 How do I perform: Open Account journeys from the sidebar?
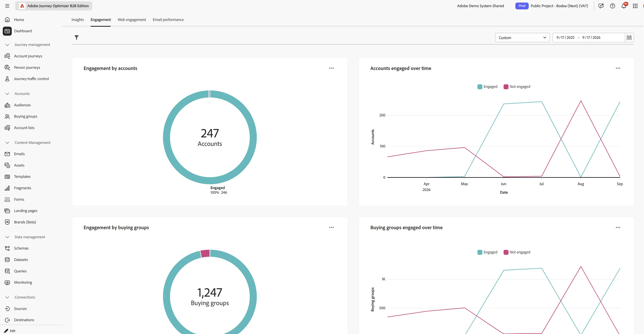click(x=28, y=56)
